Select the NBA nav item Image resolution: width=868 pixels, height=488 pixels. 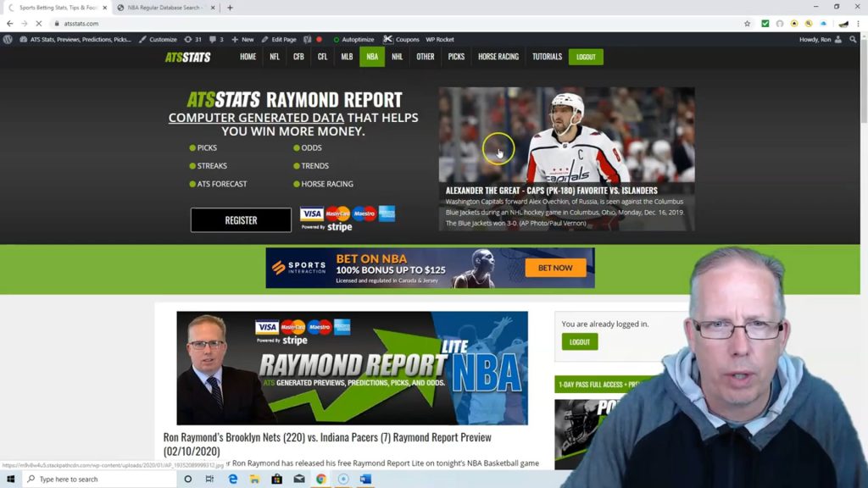tap(372, 57)
